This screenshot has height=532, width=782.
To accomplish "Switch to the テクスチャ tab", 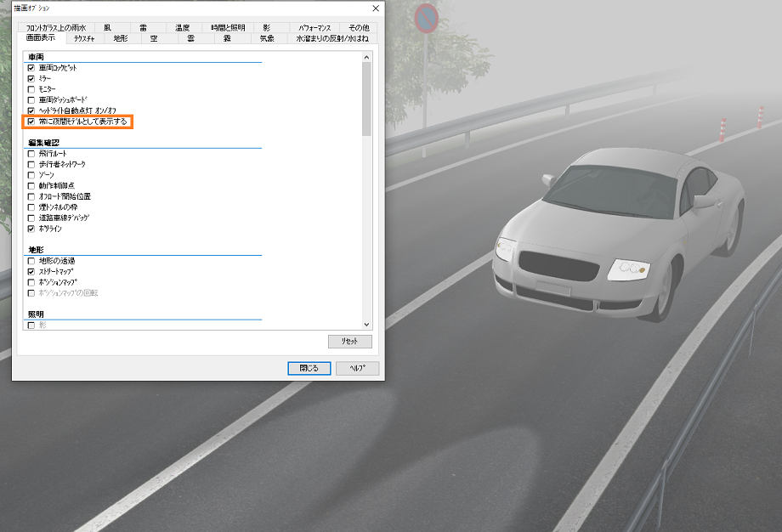I will 84,39.
